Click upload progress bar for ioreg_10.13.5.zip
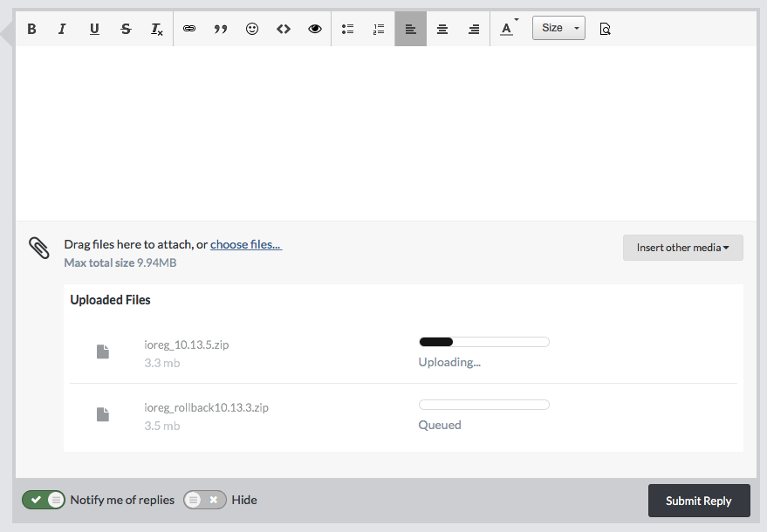The image size is (767, 532). [484, 342]
